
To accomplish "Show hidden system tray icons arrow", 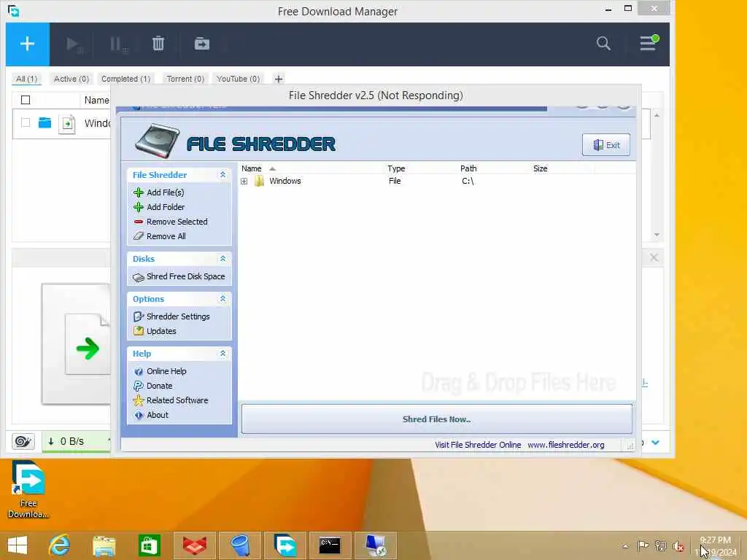I will pos(626,546).
